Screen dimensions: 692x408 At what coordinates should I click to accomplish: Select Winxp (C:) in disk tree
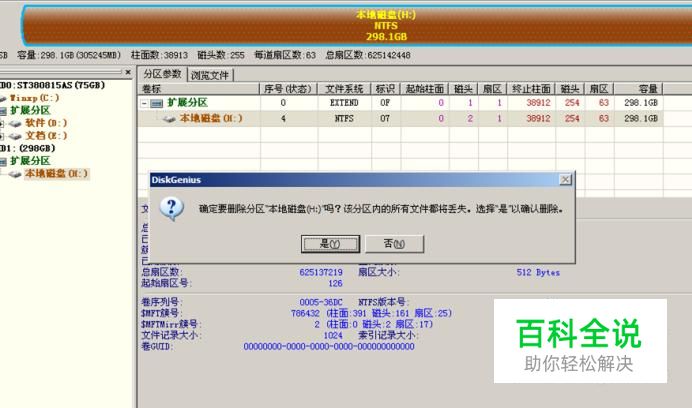tap(34, 98)
